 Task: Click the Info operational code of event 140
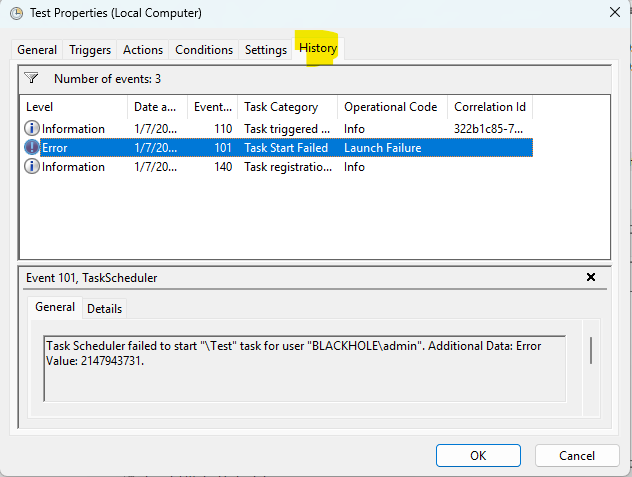354,167
